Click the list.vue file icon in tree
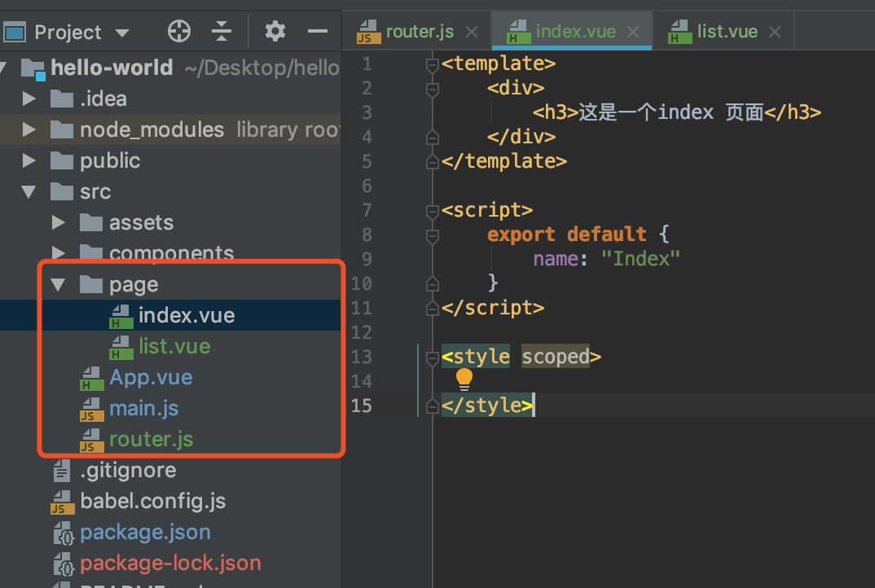 pos(121,348)
